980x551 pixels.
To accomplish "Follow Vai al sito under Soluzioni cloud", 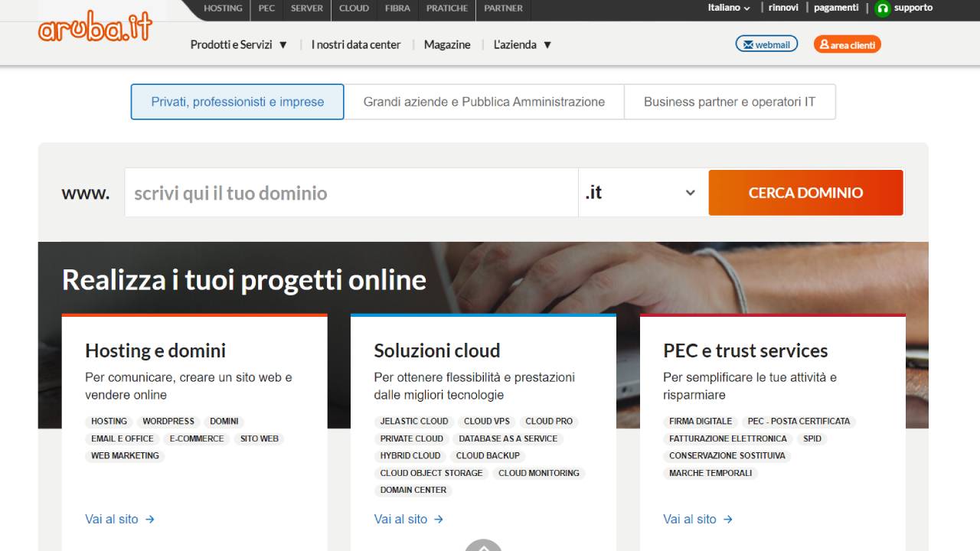I will point(409,519).
